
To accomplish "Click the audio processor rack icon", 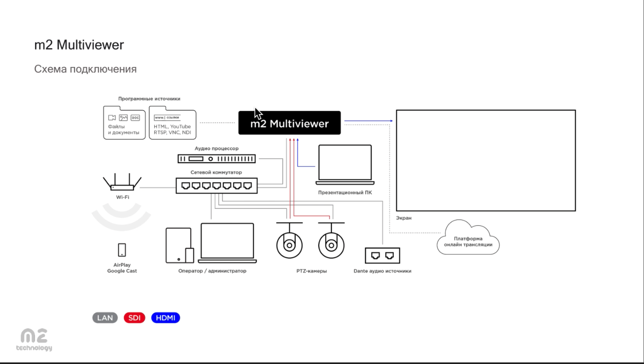I will tap(217, 159).
